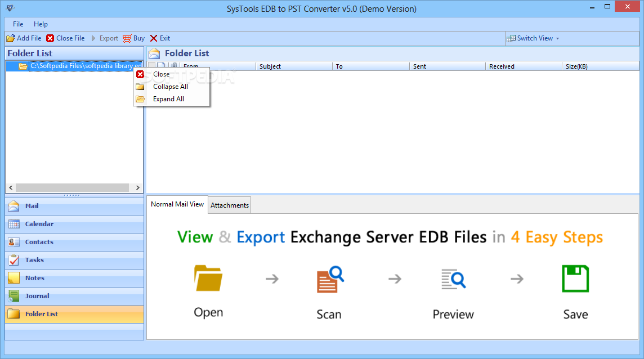Tick the select-all checkbox in column header
Screen dimensions: 644x359
click(x=151, y=66)
